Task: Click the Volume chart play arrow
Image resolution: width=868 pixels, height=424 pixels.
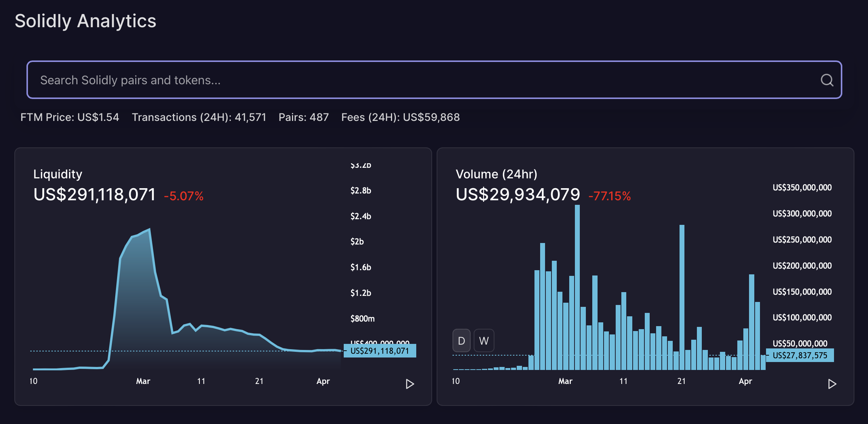Action: point(832,384)
